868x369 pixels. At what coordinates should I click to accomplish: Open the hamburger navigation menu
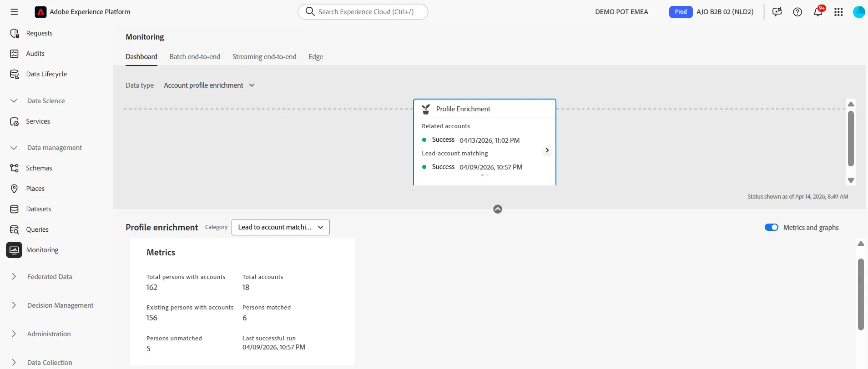point(14,12)
